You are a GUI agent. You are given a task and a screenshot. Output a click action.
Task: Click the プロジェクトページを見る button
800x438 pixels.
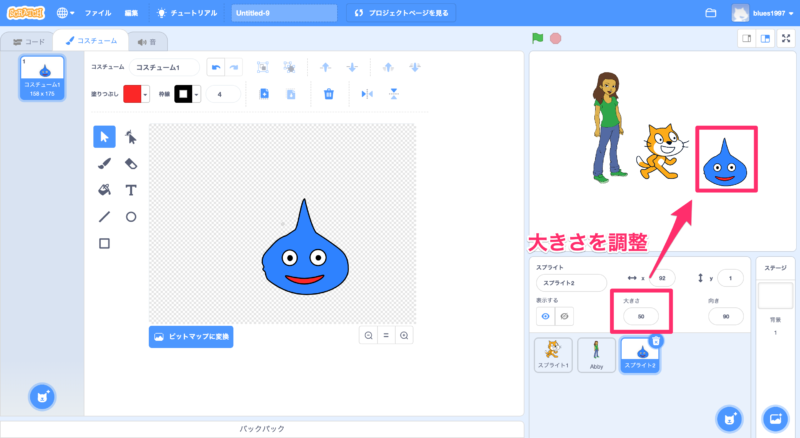[x=404, y=13]
